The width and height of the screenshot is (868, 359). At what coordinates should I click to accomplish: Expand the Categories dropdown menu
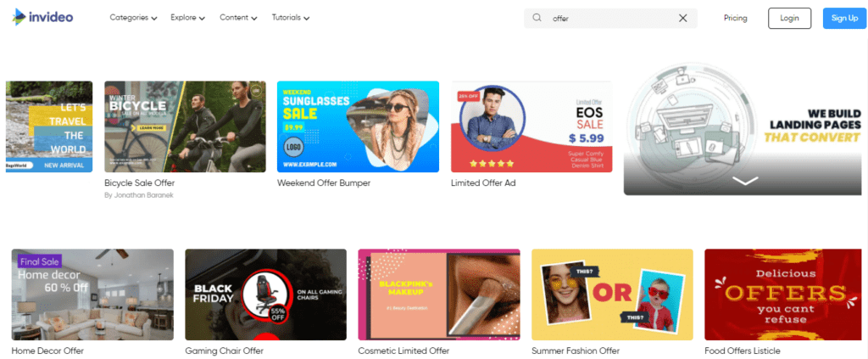(x=133, y=18)
